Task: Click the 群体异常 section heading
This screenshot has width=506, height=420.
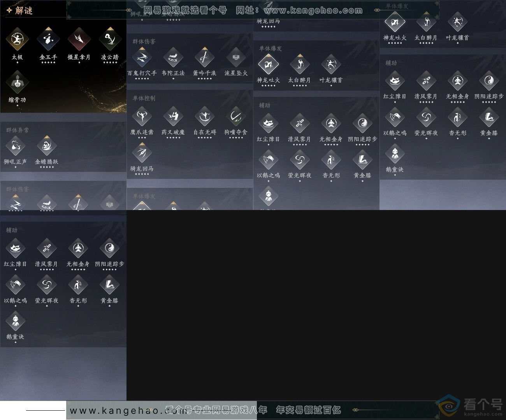Action: pyautogui.click(x=18, y=130)
